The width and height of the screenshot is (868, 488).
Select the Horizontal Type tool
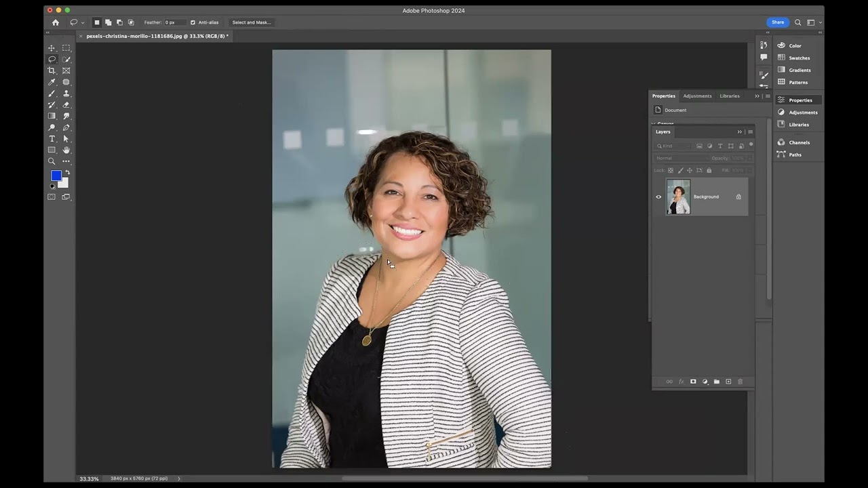(x=52, y=139)
